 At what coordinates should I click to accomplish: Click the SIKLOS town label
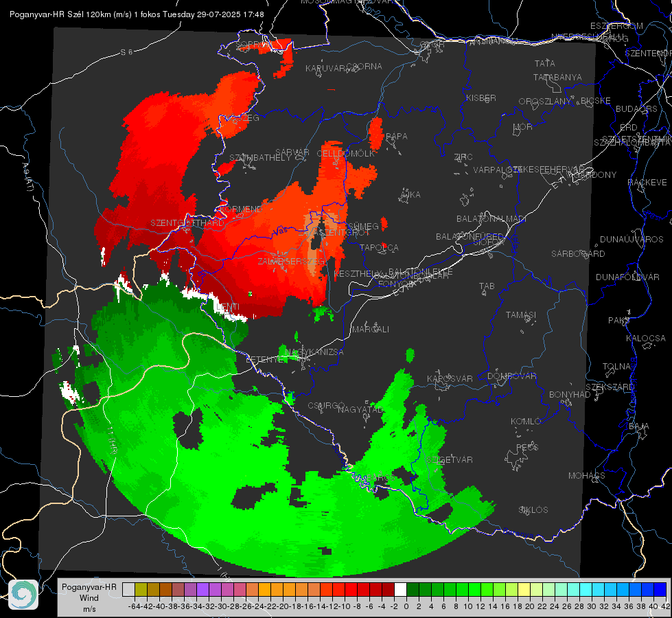coord(533,510)
